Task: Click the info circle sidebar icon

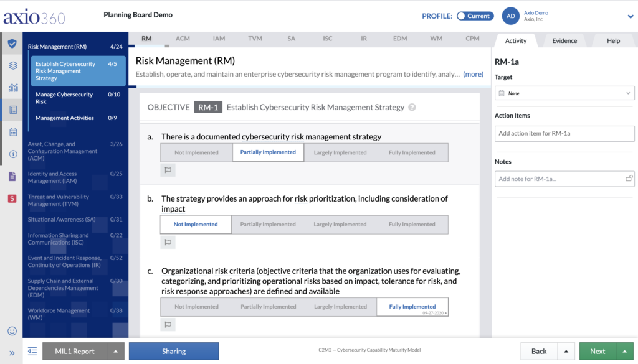Action: (x=12, y=154)
